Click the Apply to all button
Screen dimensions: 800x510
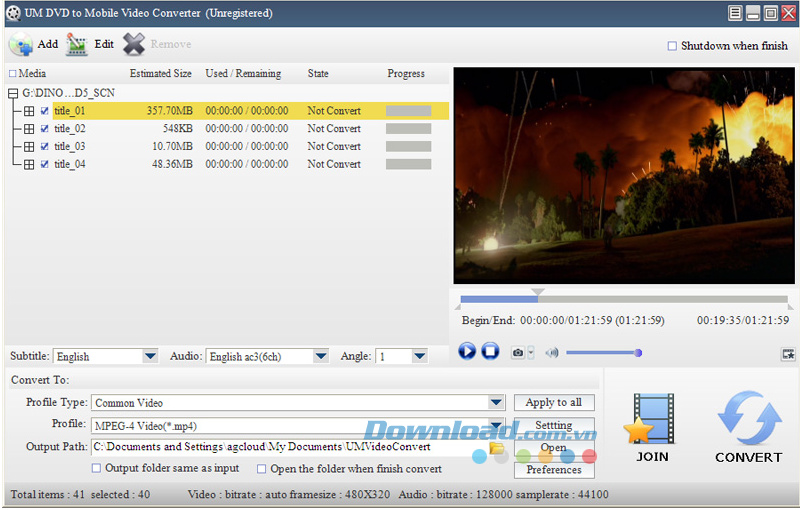coord(553,402)
